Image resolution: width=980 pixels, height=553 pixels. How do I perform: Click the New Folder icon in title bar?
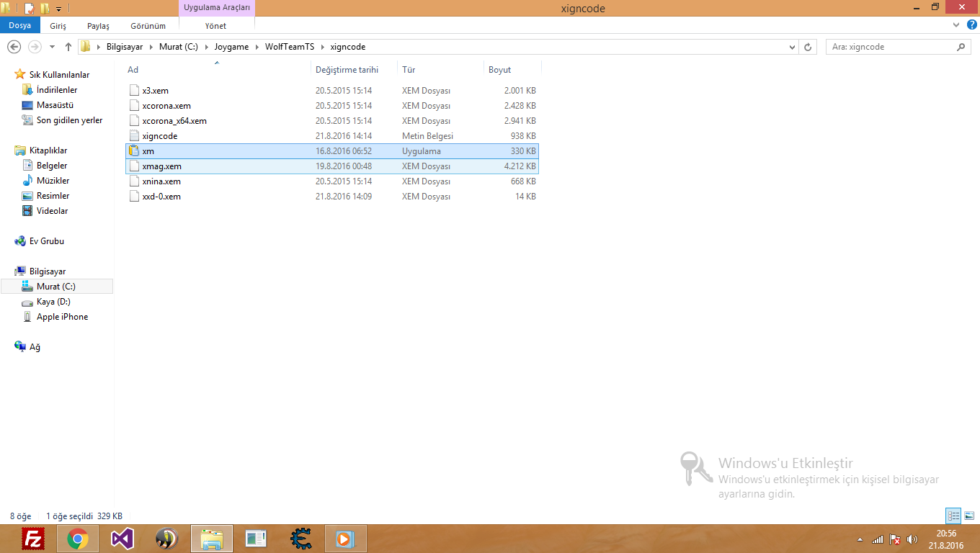45,9
